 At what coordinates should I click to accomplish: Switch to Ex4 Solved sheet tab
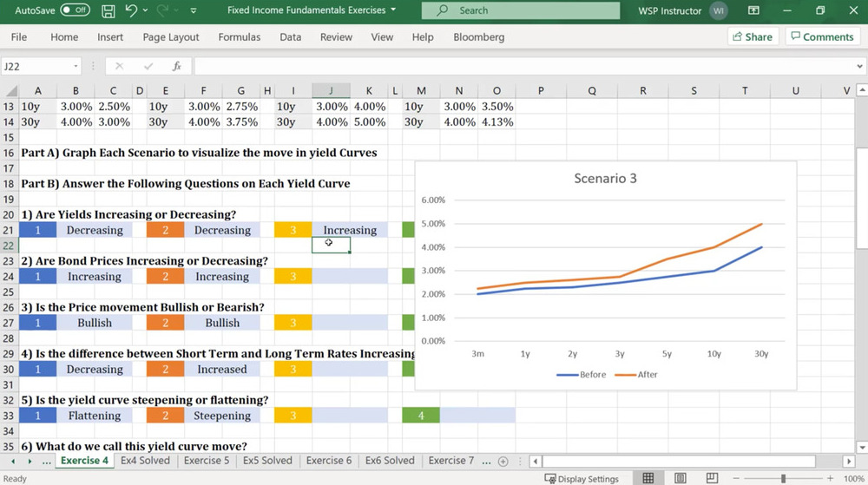(x=145, y=461)
